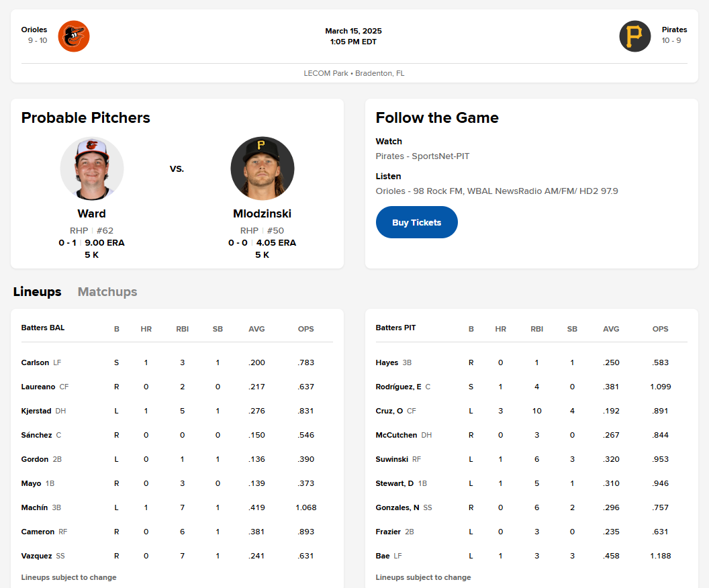Click the Orioles team logo

click(x=74, y=36)
